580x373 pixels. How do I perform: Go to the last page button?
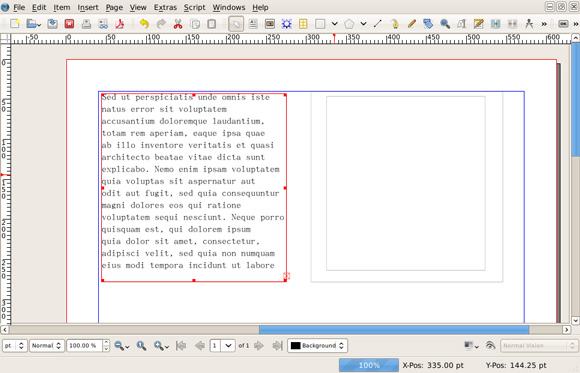click(277, 346)
